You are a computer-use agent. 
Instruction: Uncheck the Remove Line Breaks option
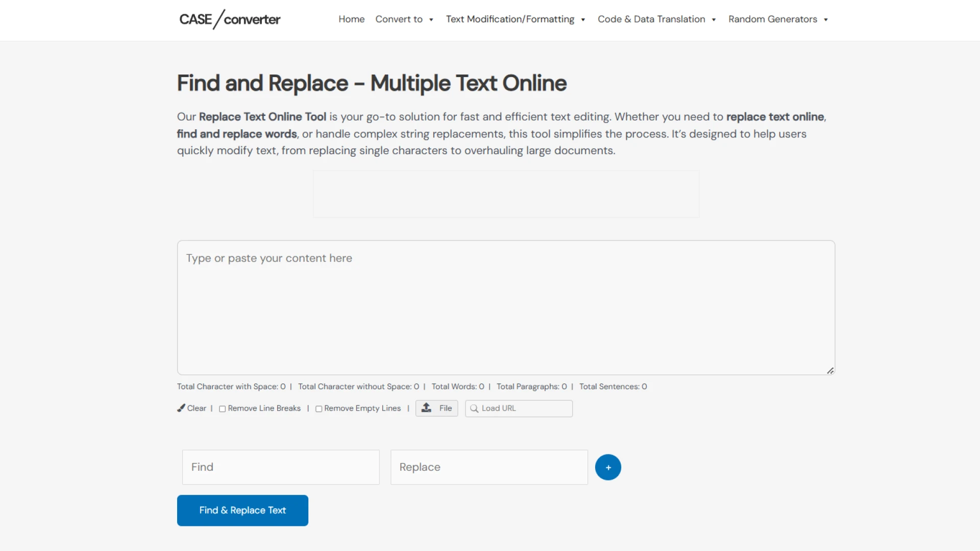pyautogui.click(x=222, y=409)
